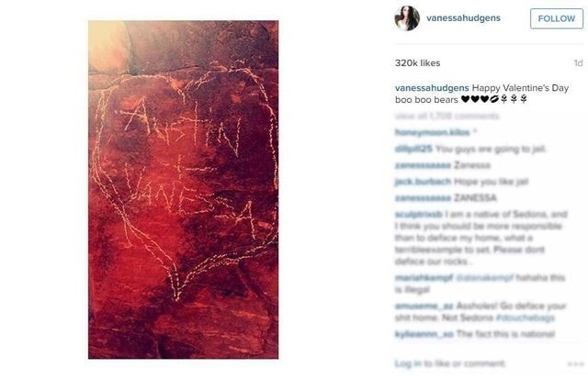Click the #douchebags hashtag

pos(525,318)
